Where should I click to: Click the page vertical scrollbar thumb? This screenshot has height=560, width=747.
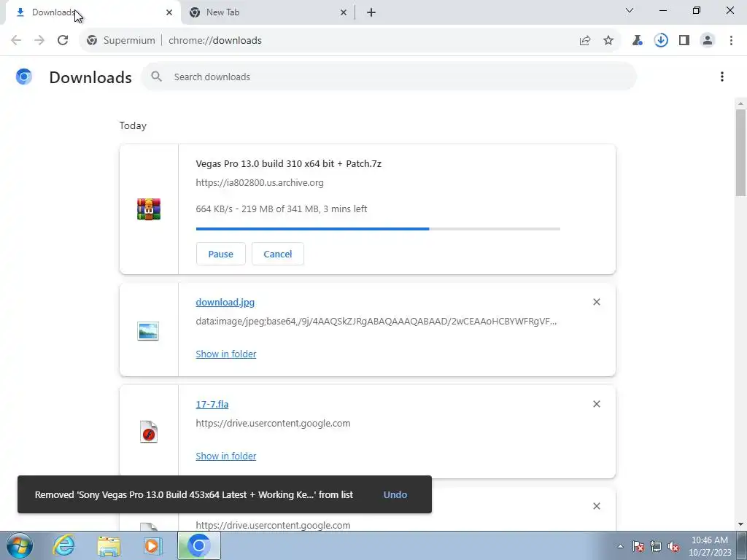pos(740,152)
